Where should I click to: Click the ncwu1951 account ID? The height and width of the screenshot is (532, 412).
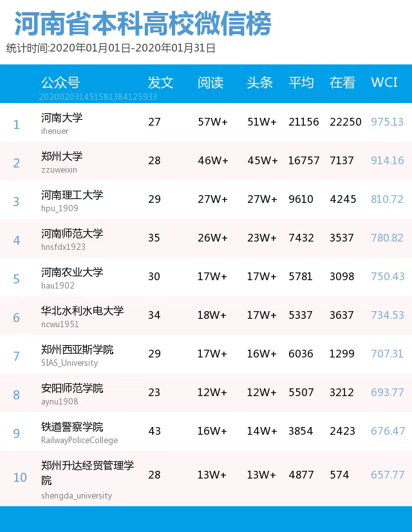[x=60, y=324]
